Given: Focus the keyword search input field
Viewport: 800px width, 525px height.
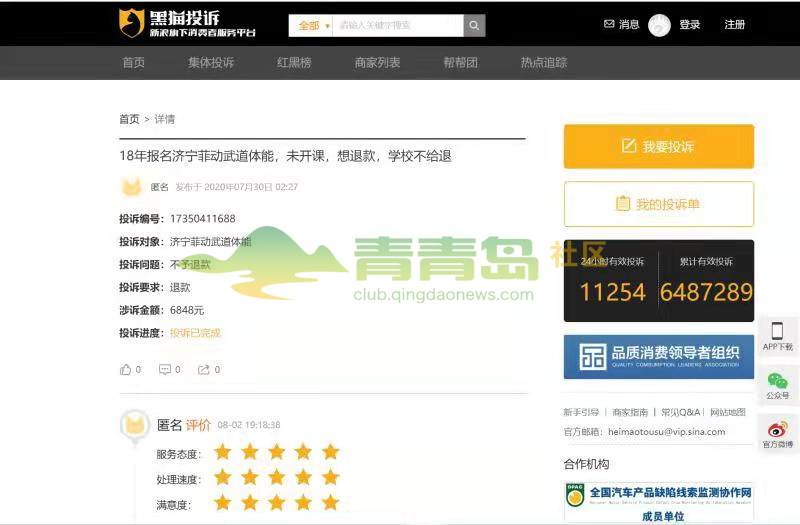Looking at the screenshot, I should point(398,25).
